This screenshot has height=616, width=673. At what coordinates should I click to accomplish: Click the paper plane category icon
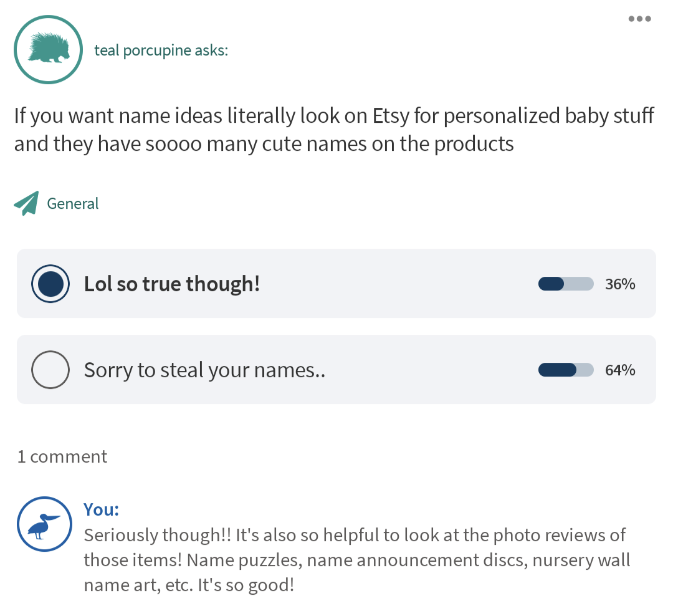pos(26,203)
